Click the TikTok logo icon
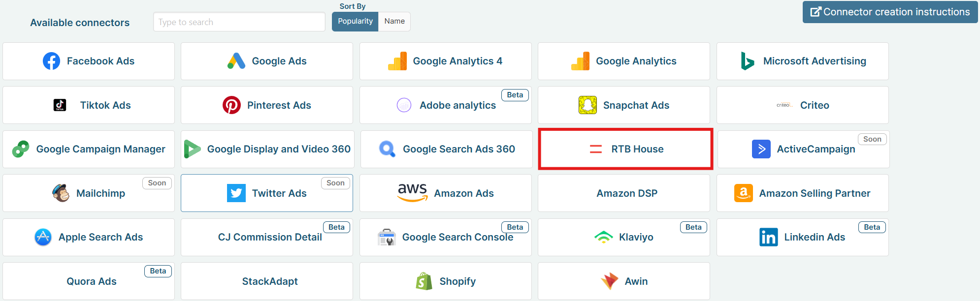This screenshot has height=301, width=980. [x=60, y=105]
